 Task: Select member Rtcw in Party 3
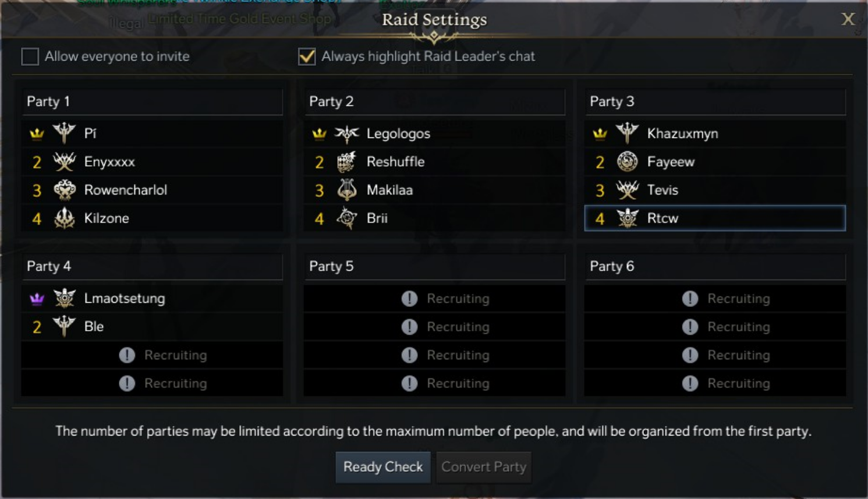(714, 218)
